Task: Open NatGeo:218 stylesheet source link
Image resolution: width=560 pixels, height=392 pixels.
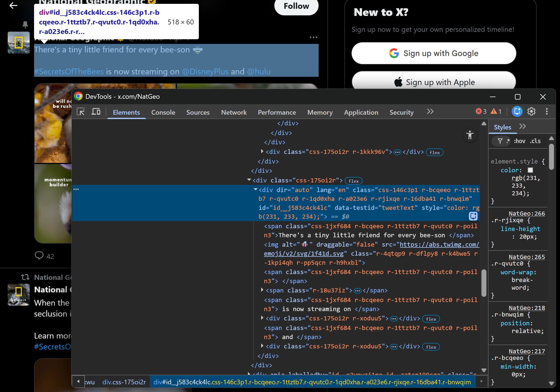Action: (527, 308)
